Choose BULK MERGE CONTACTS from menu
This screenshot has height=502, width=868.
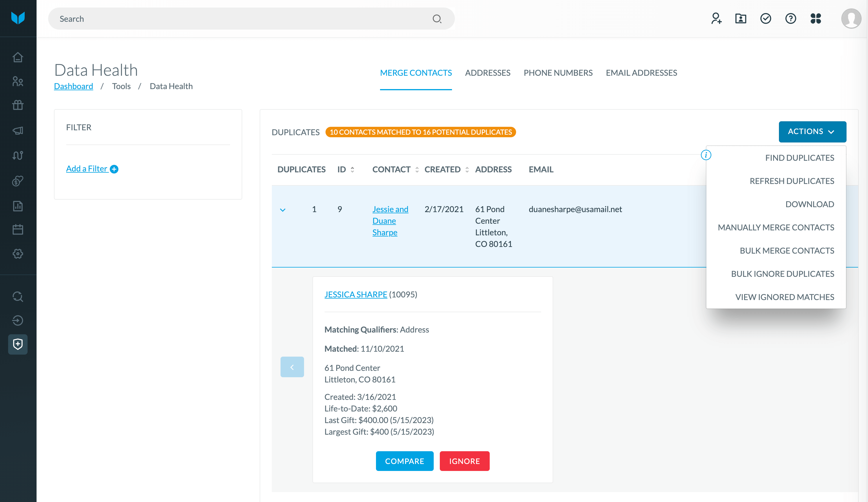[x=787, y=250]
